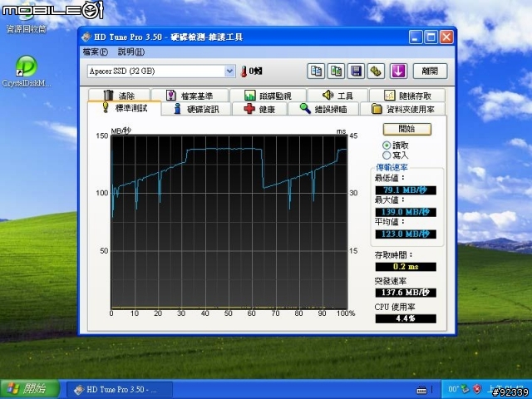Click the safely remove hardware tray icon
This screenshot has width=532, height=399.
click(465, 389)
